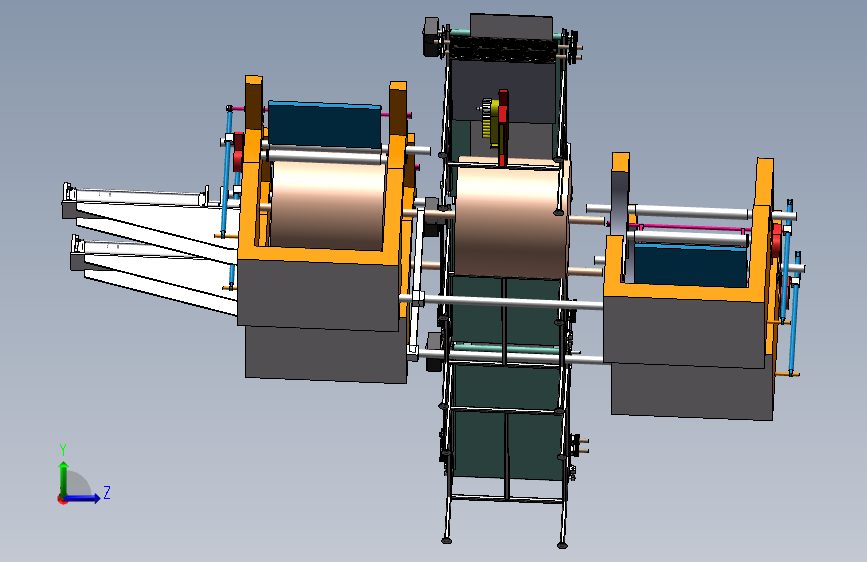Click the green Y axis arrow of the triad
867x562 pixels.
tap(64, 478)
